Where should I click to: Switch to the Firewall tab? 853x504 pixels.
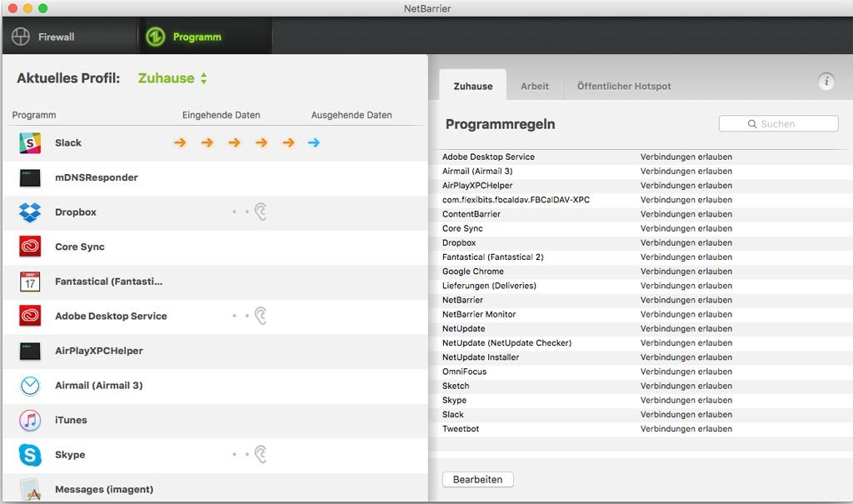click(x=69, y=37)
